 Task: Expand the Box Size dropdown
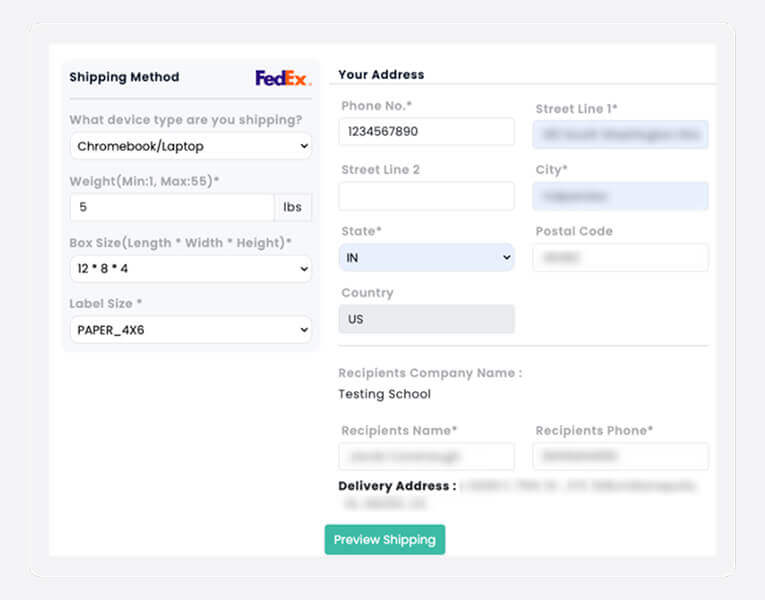click(190, 269)
